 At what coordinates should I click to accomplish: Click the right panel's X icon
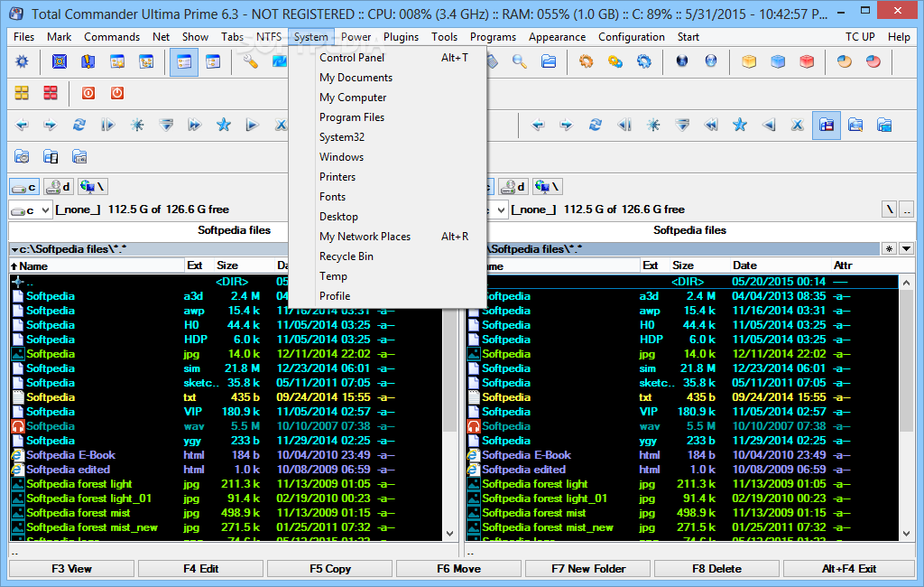point(798,125)
